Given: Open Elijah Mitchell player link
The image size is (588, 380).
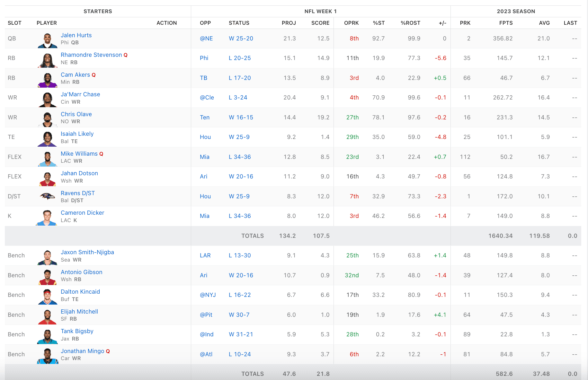Looking at the screenshot, I should (79, 312).
